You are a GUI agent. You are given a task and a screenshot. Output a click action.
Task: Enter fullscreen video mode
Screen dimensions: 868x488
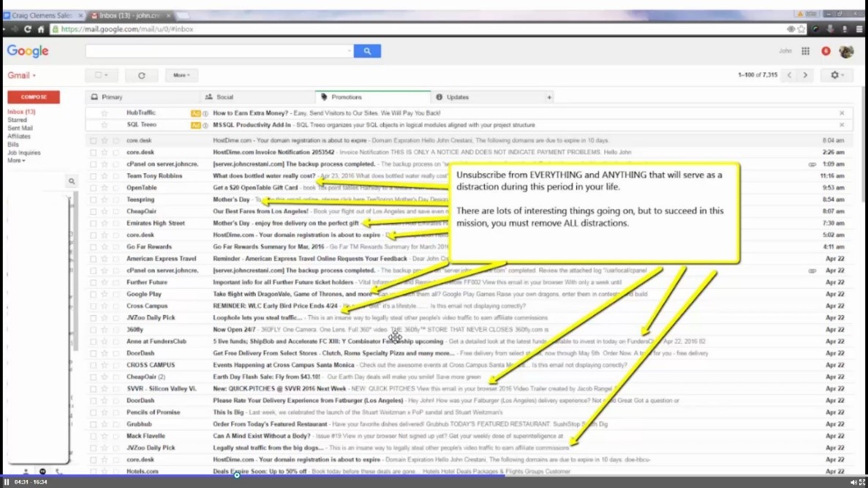(x=862, y=482)
